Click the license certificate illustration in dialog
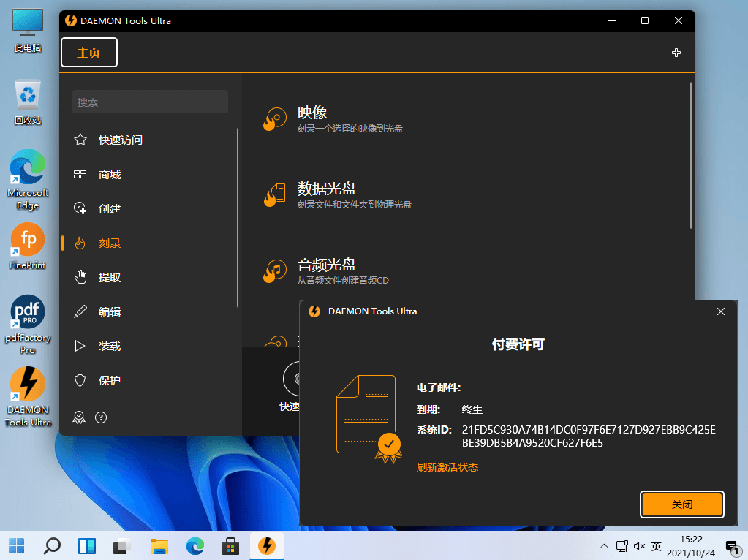 (369, 420)
